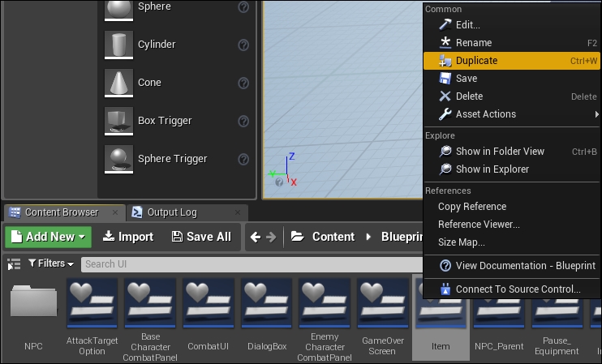
Task: Click the Save All button
Action: [201, 237]
